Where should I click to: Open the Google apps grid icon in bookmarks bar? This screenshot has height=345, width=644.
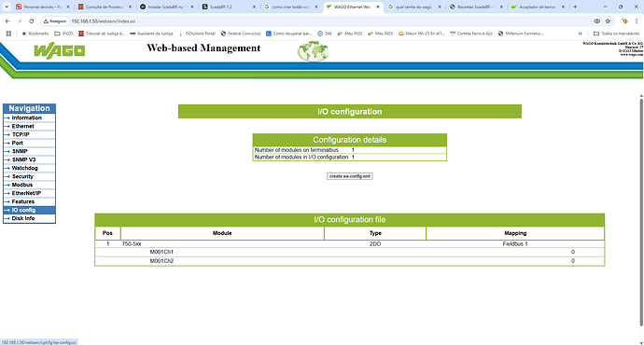[8, 34]
